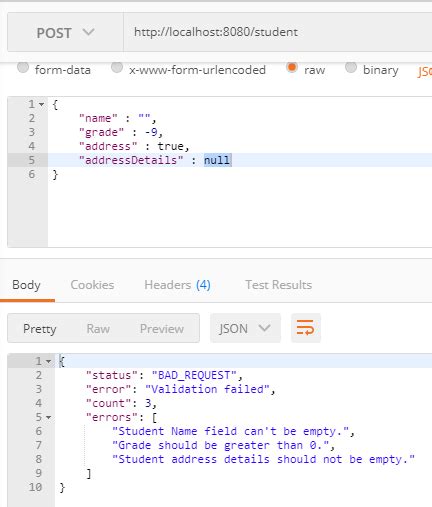Viewport: 432px width, 507px height.
Task: Collapse the request body fold arrow at line 1
Action: pos(41,105)
